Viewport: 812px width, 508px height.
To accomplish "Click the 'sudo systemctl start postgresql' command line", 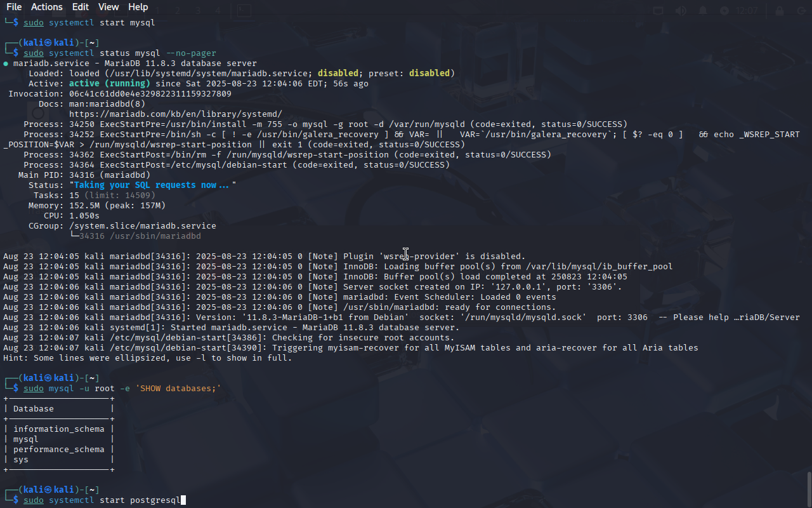I will [102, 500].
